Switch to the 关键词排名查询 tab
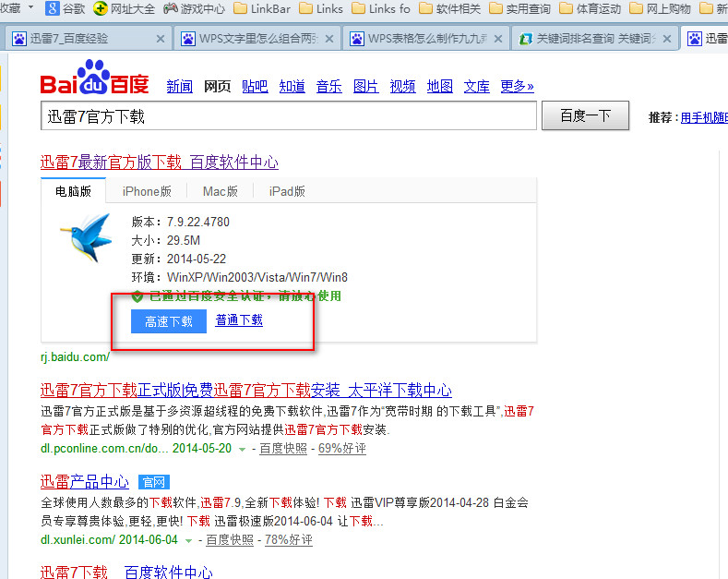The height and width of the screenshot is (579, 728). (x=595, y=38)
